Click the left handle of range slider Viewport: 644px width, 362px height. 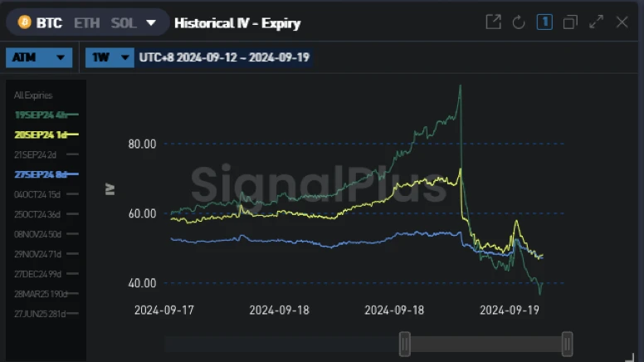(404, 343)
